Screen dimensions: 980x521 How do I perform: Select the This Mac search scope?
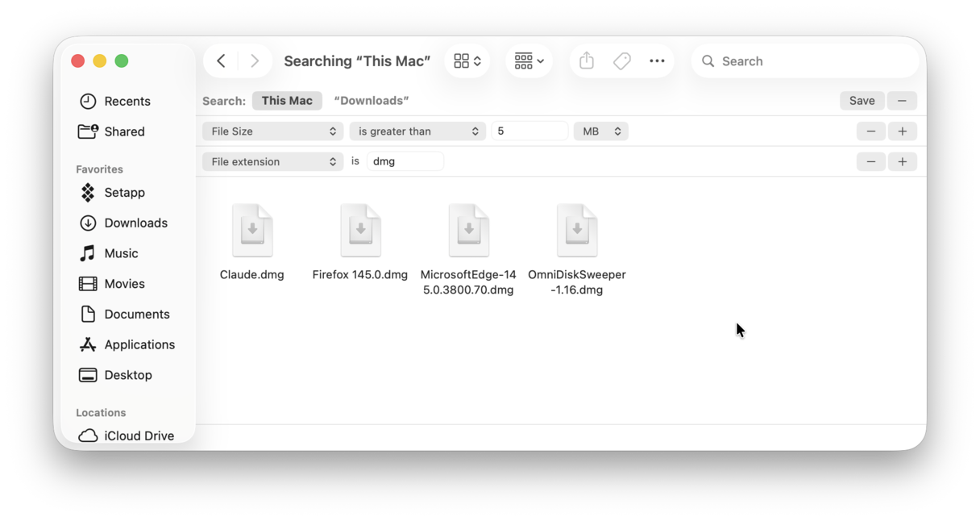click(x=287, y=100)
